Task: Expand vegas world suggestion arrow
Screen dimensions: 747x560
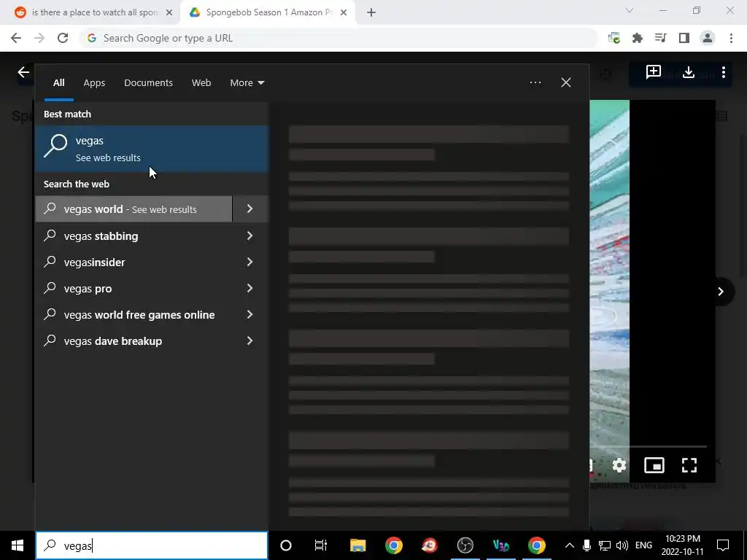Action: [250, 209]
